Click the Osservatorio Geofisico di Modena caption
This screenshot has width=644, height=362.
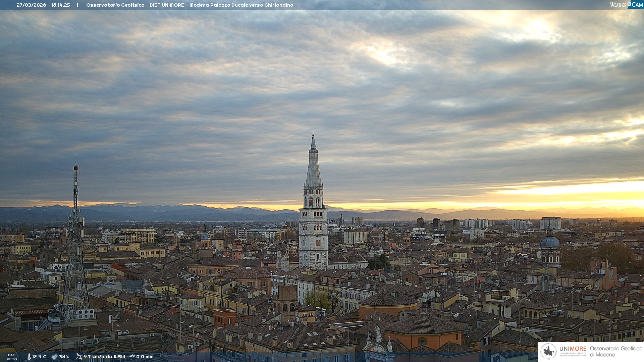click(x=616, y=351)
